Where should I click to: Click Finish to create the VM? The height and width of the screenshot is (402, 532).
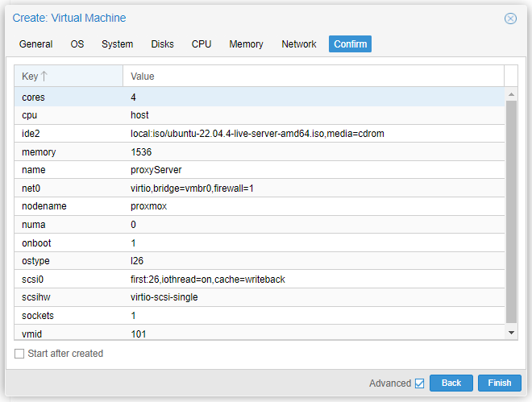tap(500, 383)
